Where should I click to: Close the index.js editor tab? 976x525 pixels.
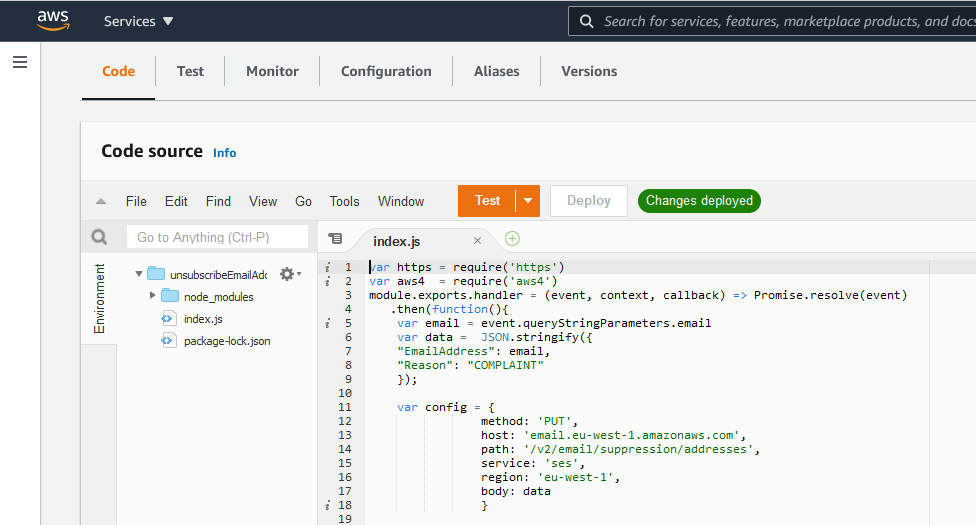click(477, 240)
